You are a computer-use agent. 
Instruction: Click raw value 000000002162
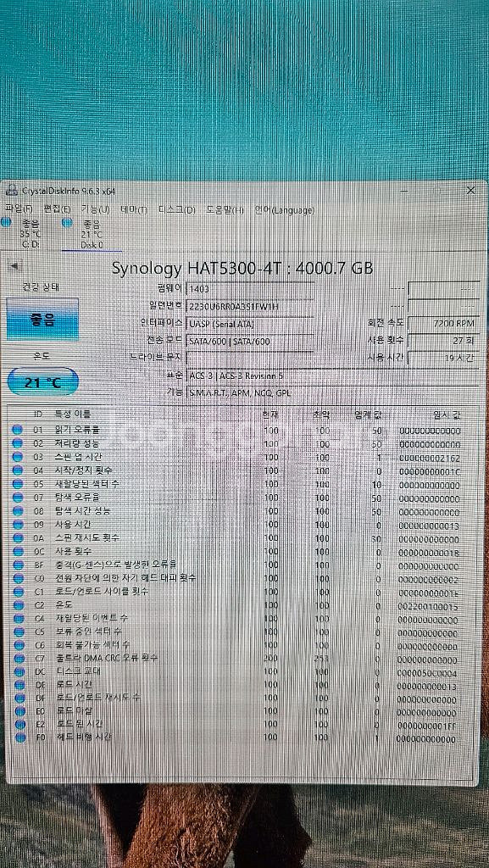point(429,459)
